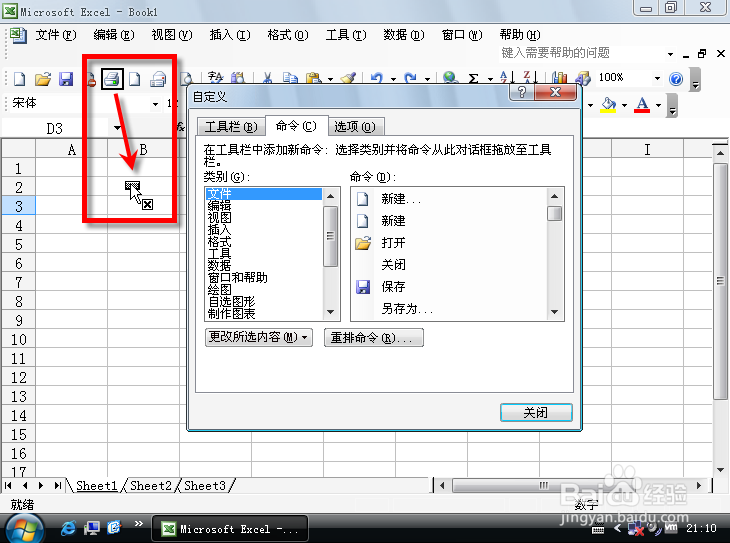730x543 pixels.
Task: Click the Spelling check icon
Action: 216,77
